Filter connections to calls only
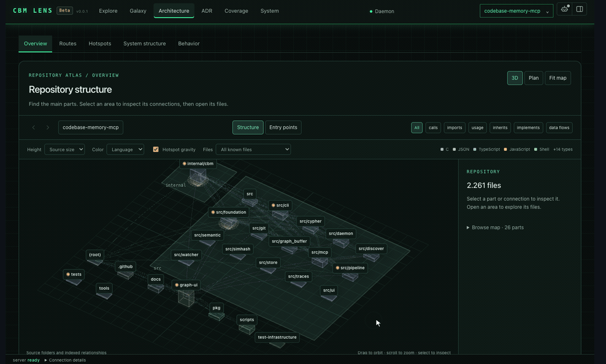Viewport: 606px width, 364px height. point(433,127)
